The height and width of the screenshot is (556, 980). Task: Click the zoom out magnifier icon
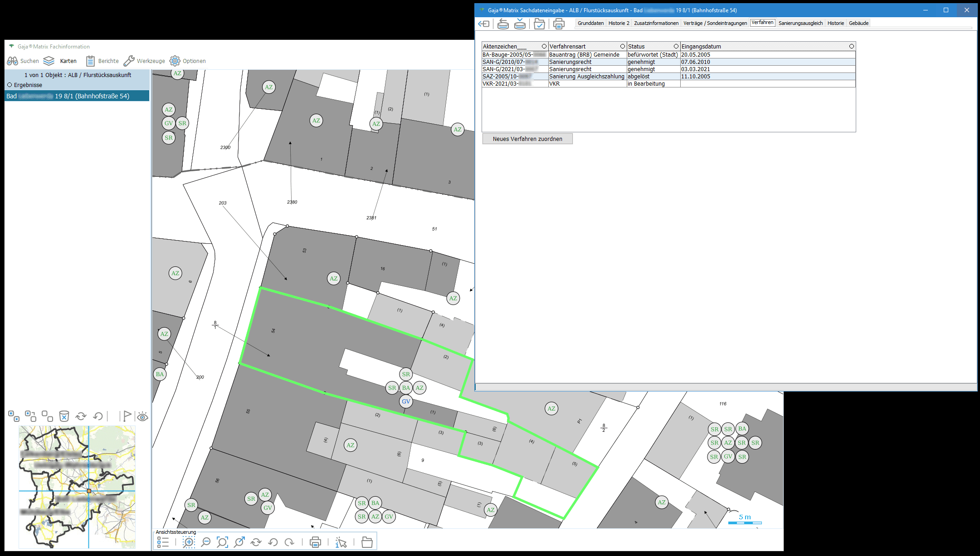tap(206, 542)
